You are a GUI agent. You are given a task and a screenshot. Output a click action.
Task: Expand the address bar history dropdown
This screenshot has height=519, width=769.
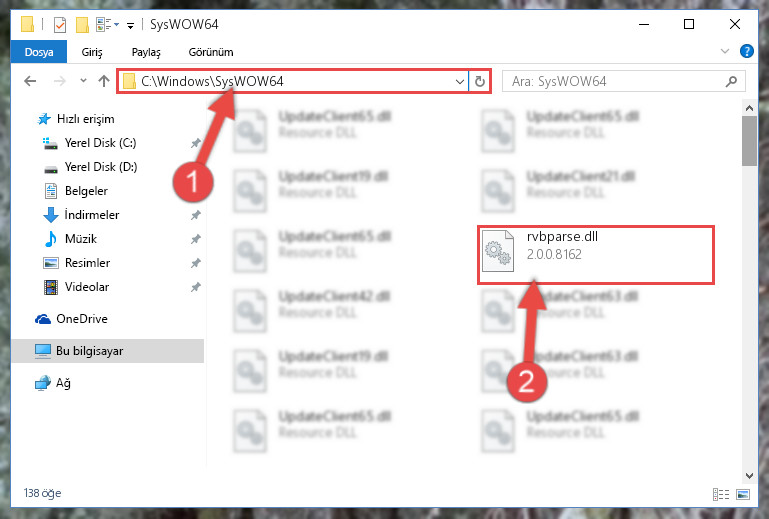point(460,81)
